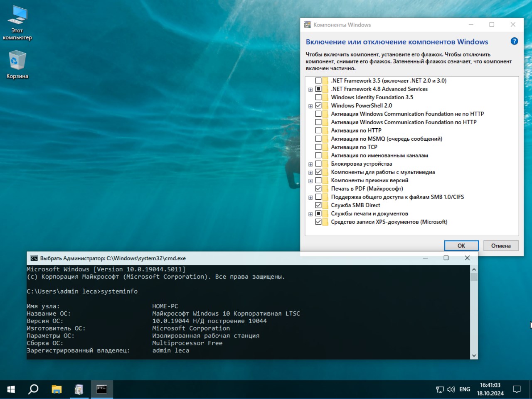Enable .NET Framework 3.5 checkbox
The width and height of the screenshot is (532, 399).
(x=318, y=81)
